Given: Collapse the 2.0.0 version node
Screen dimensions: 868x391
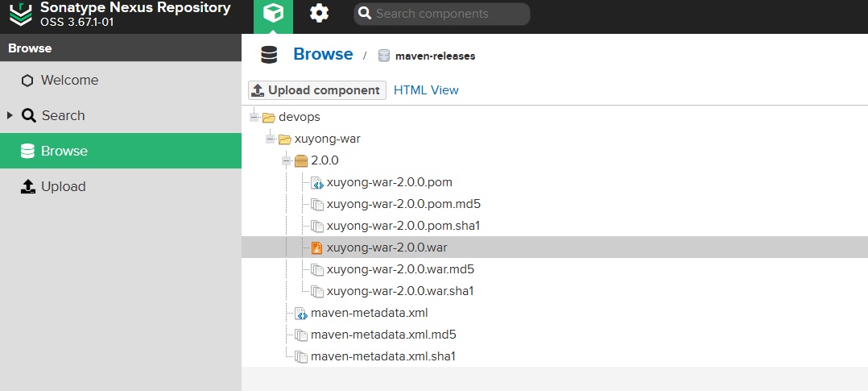Looking at the screenshot, I should tap(287, 161).
